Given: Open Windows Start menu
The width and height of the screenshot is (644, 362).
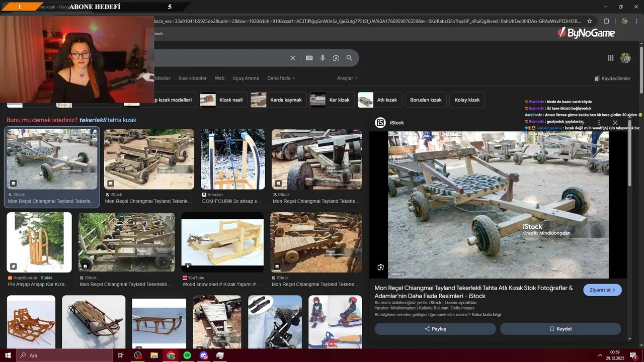Looking at the screenshot, I should (8, 355).
